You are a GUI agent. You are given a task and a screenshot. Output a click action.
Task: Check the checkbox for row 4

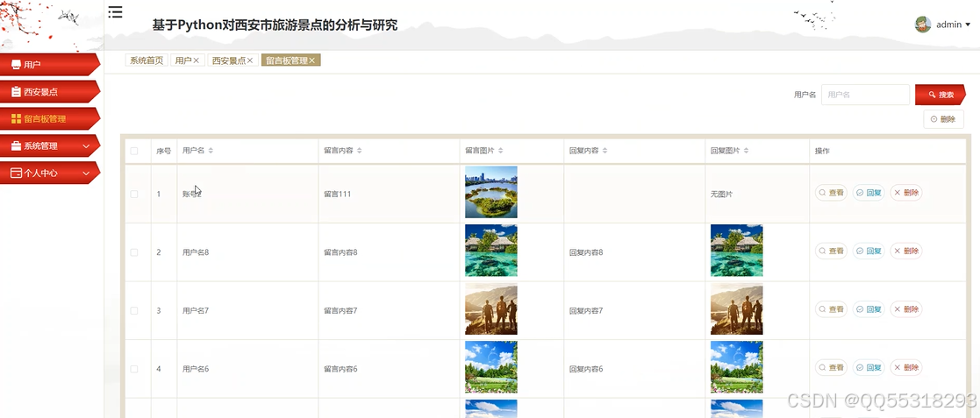tap(133, 369)
